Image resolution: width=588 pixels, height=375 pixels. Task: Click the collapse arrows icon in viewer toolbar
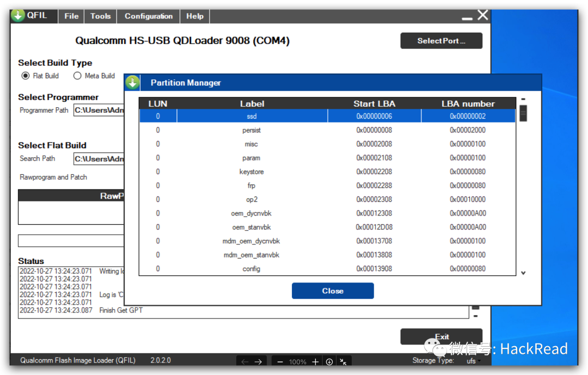343,362
